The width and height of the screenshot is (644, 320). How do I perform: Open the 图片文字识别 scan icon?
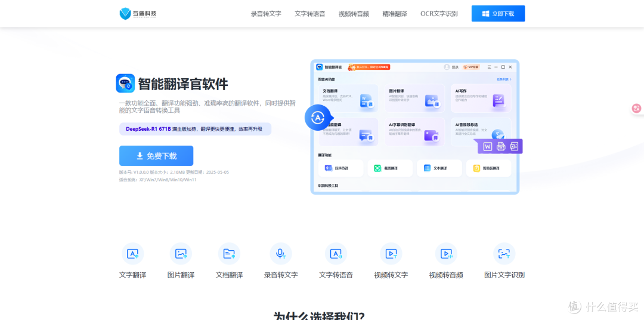click(504, 254)
